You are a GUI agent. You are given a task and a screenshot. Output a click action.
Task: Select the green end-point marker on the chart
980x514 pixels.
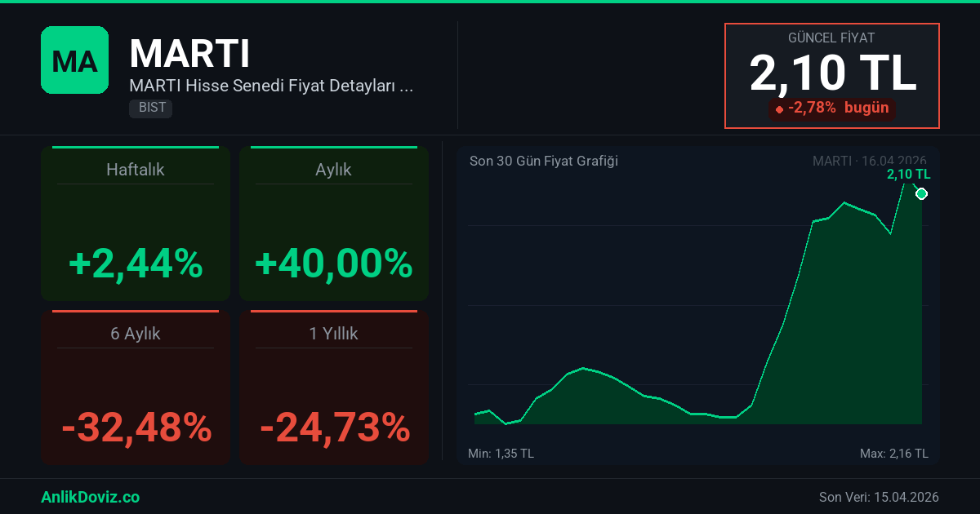[x=921, y=193]
